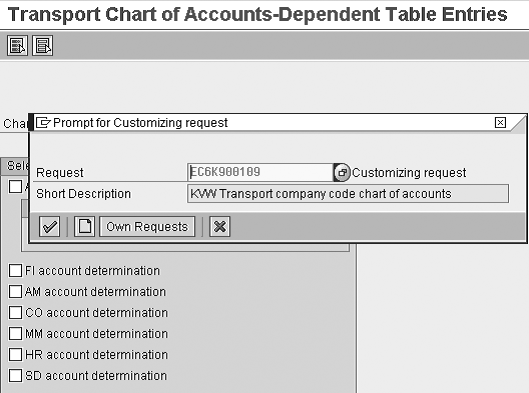Image resolution: width=529 pixels, height=393 pixels.
Task: Open the value help next to the Request field
Action: coord(342,172)
